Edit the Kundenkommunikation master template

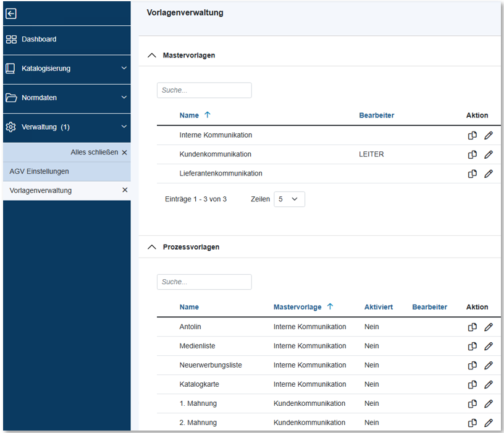tap(489, 154)
